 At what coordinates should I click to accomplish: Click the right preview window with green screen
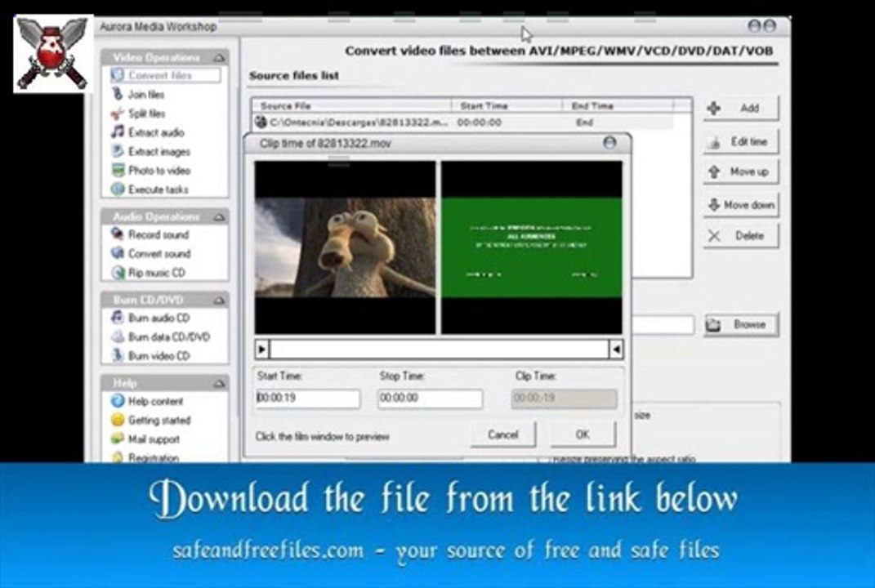531,247
